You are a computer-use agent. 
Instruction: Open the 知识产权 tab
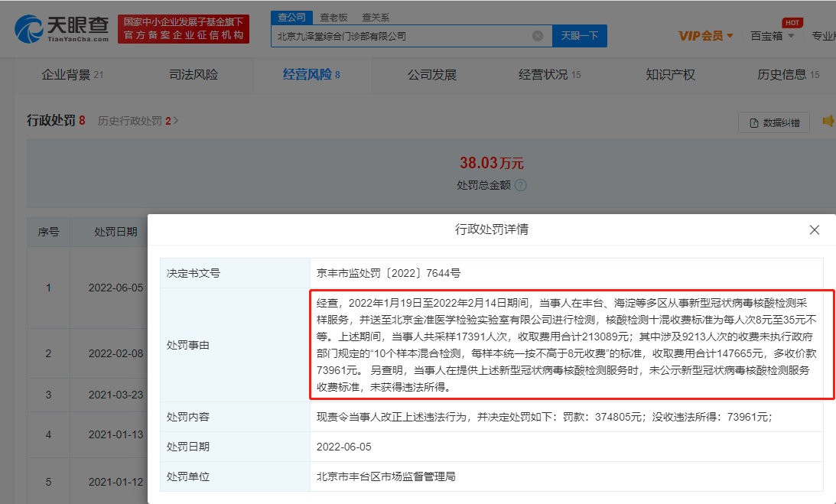click(670, 75)
